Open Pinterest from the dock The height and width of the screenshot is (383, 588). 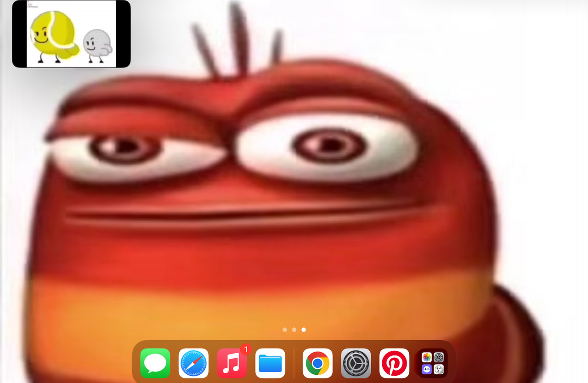394,363
